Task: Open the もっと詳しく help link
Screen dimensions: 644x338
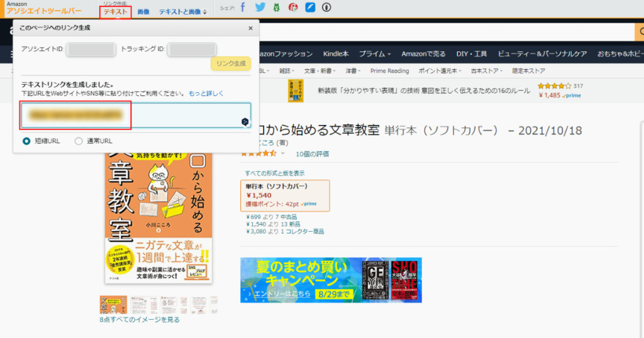Action: 206,94
